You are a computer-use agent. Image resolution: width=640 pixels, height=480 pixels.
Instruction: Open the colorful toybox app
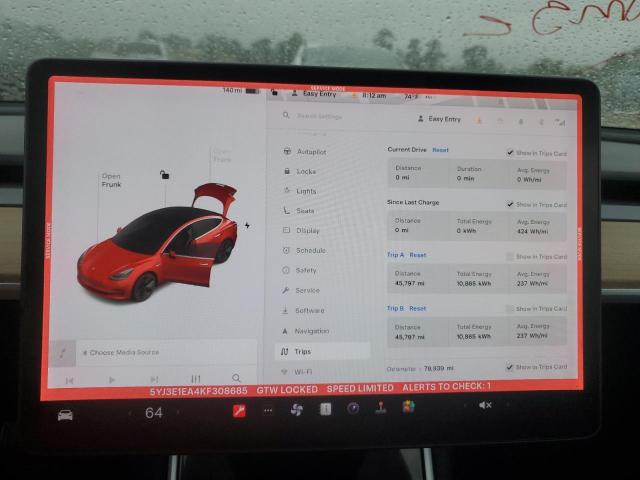[409, 407]
